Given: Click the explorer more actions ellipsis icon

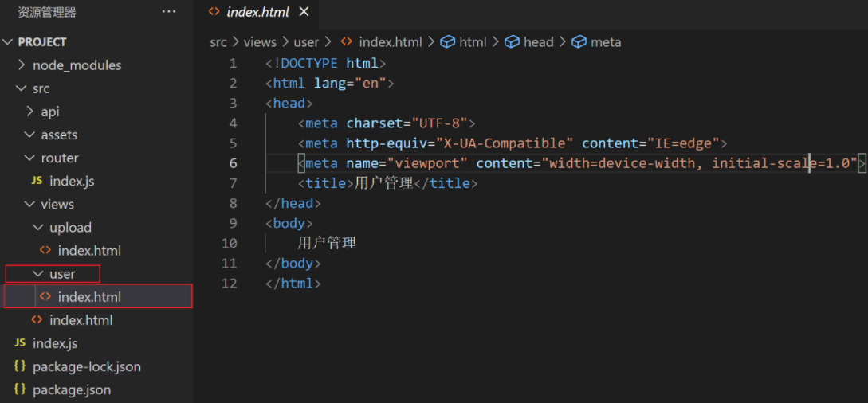Looking at the screenshot, I should (x=168, y=12).
